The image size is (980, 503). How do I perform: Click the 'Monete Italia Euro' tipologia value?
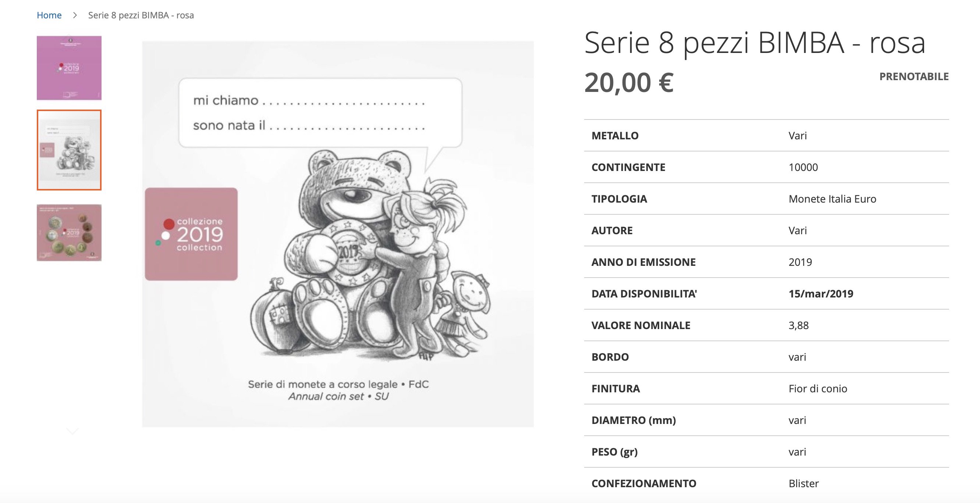[x=832, y=199]
